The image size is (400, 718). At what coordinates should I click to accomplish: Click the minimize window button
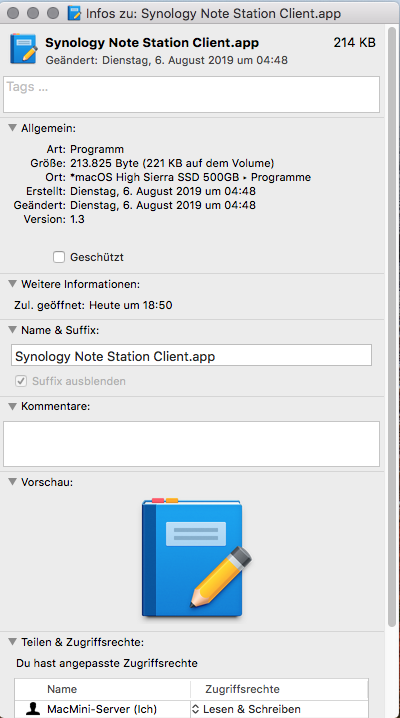pyautogui.click(x=33, y=13)
